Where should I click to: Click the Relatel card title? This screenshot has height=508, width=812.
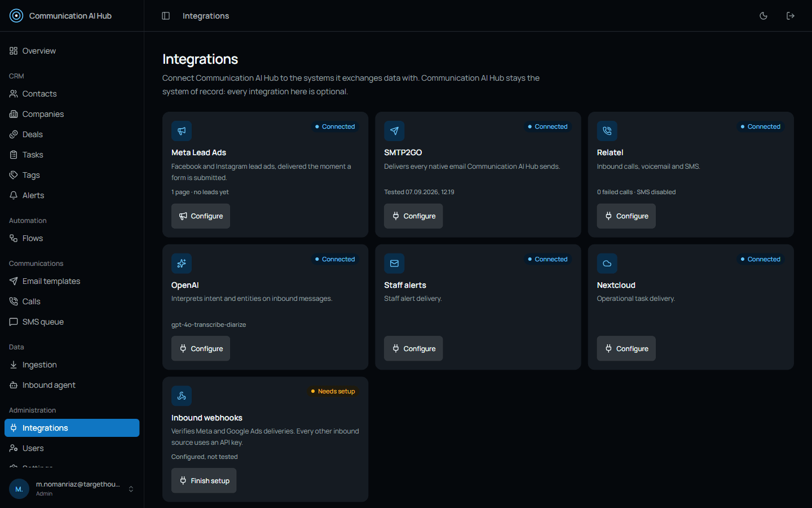(610, 152)
